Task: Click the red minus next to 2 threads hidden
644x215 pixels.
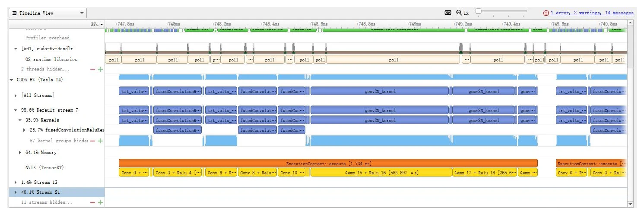Action: coord(92,69)
